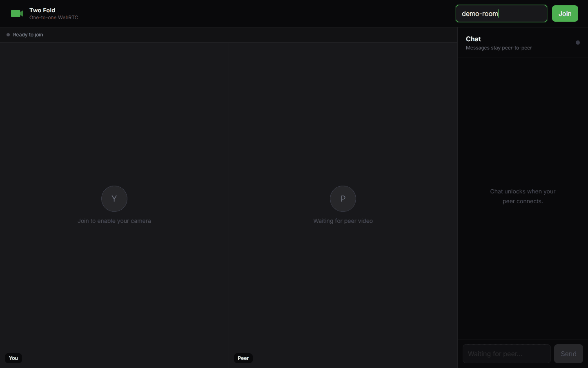588x368 pixels.
Task: Click the 'You' video label badge
Action: tap(13, 358)
